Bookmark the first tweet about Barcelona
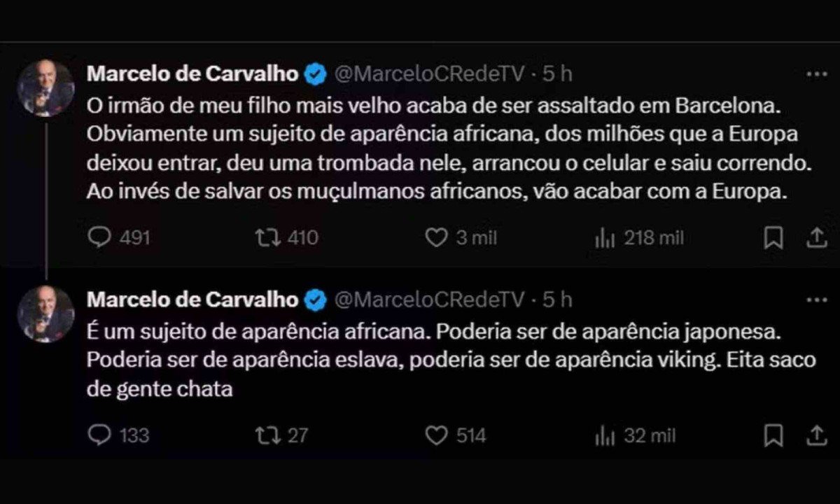 (773, 239)
